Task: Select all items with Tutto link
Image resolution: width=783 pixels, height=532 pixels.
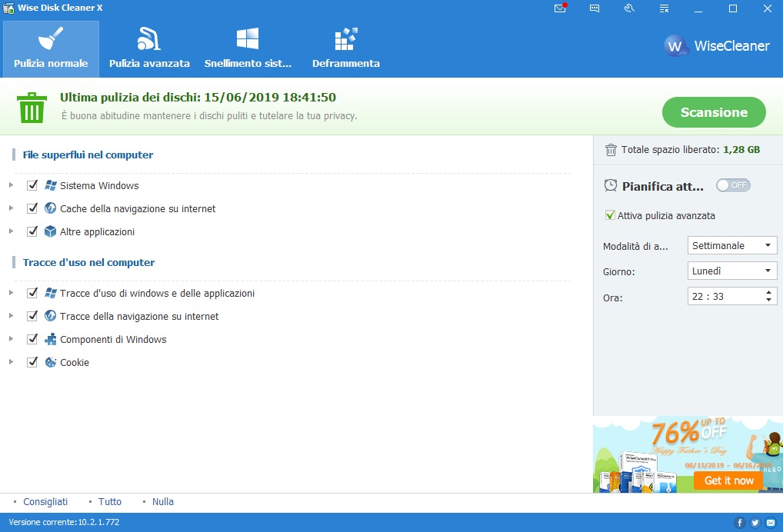Action: pyautogui.click(x=110, y=501)
